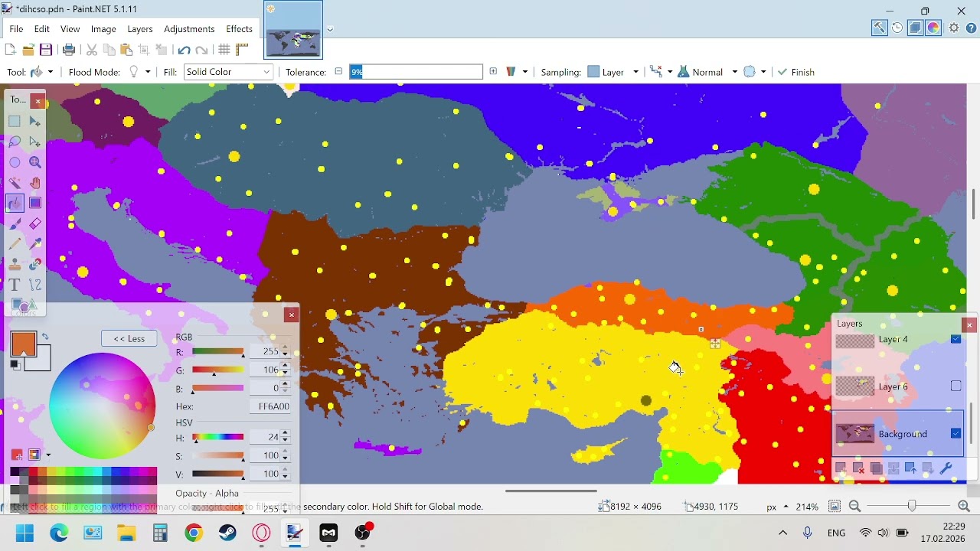Viewport: 980px width, 551px height.
Task: Select the Zoom tool in Tools panel
Action: tap(35, 162)
